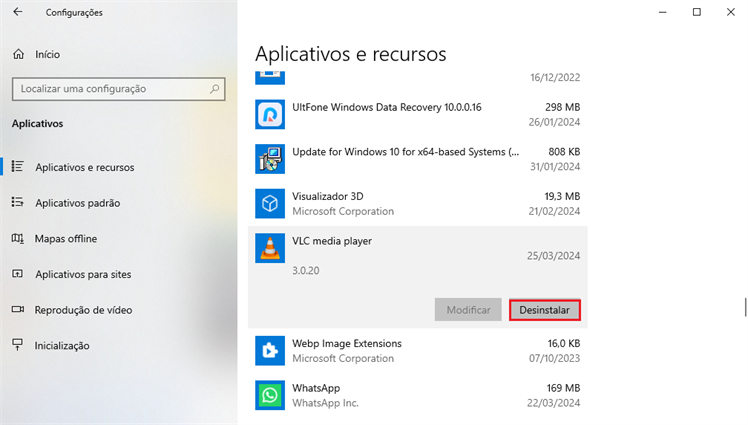
Task: Click WhatsApp Inc. publisher text
Action: tap(325, 403)
